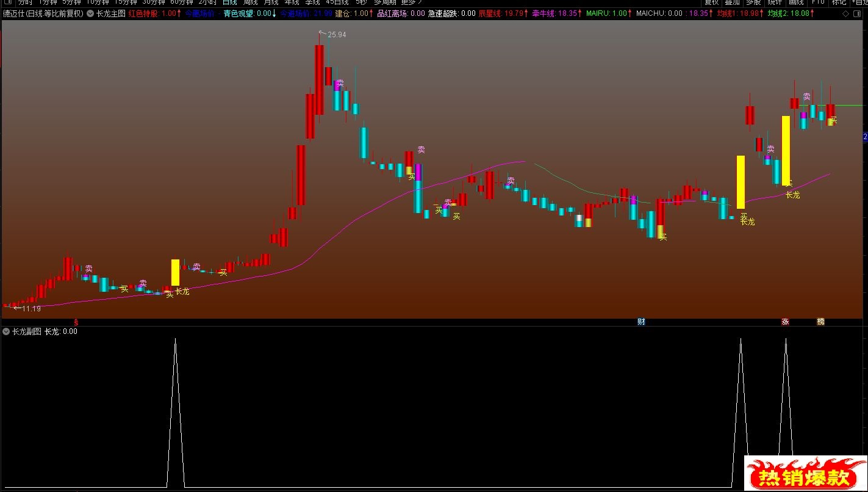Click the 急速超跌 indicator value

pyautogui.click(x=452, y=13)
